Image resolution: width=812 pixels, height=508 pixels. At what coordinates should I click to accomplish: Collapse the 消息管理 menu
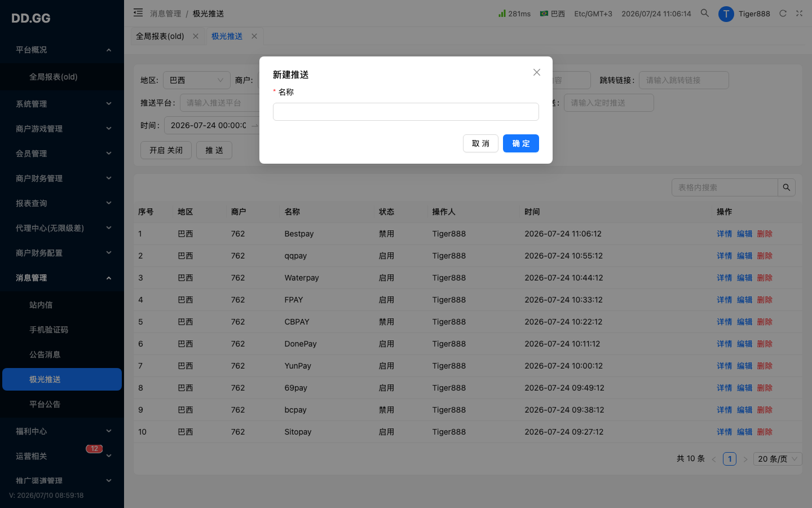(62, 278)
